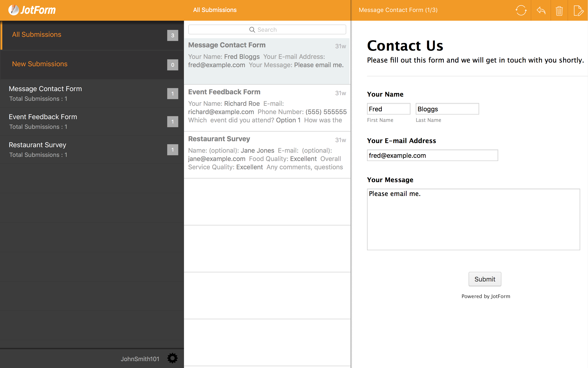
Task: Click the All Submissions count badge 3
Action: (172, 35)
